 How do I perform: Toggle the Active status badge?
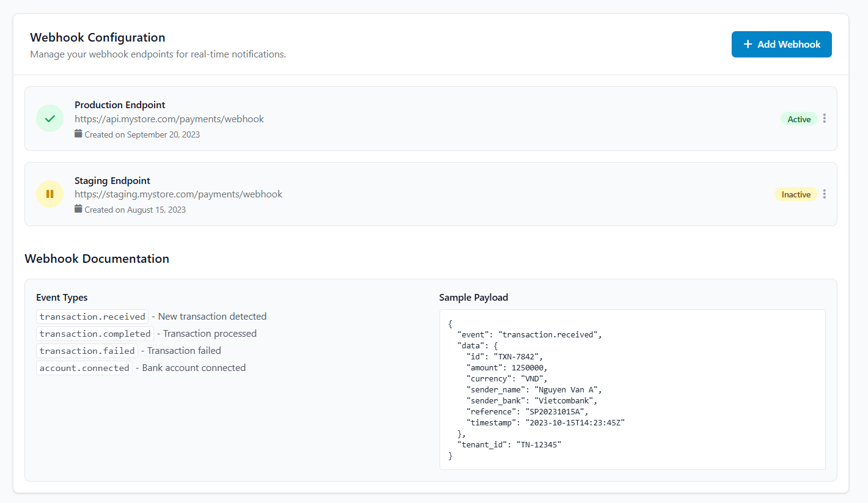pyautogui.click(x=799, y=118)
